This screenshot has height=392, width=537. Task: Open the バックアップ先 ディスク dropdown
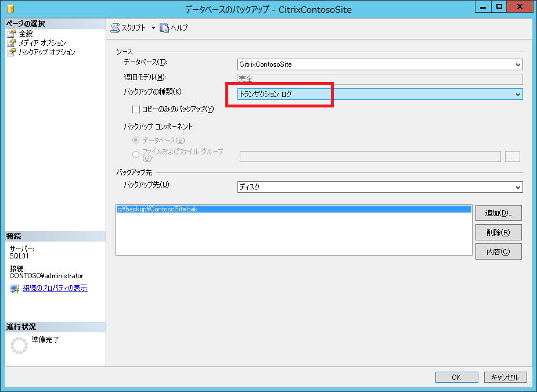point(380,187)
